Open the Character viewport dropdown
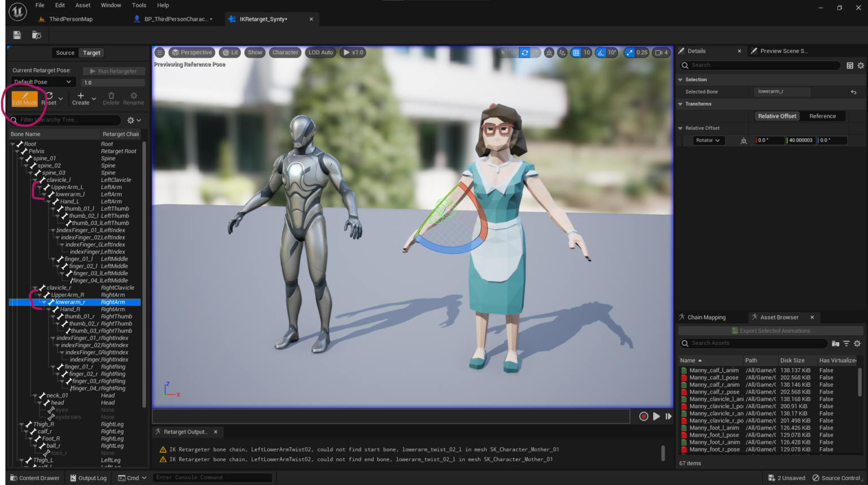The width and height of the screenshot is (868, 485). [285, 52]
